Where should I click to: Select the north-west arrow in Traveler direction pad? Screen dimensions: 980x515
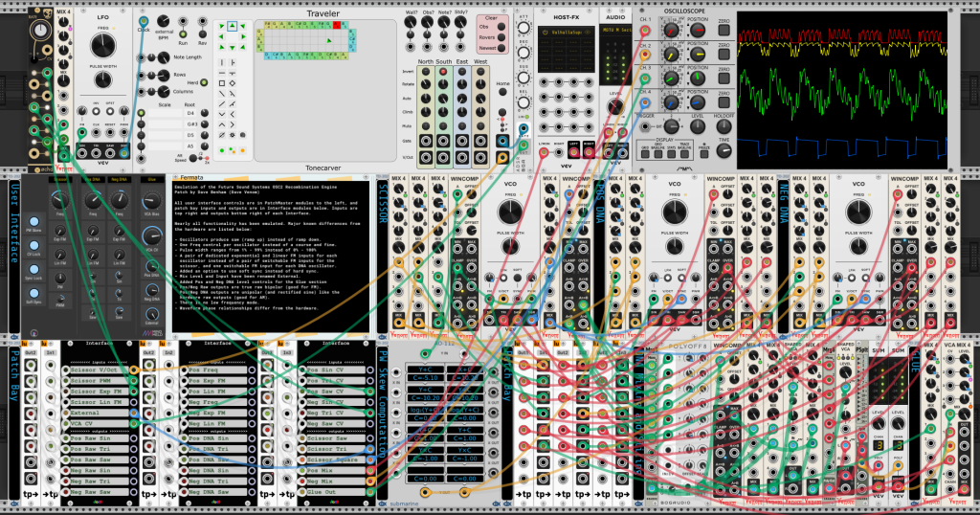(222, 26)
